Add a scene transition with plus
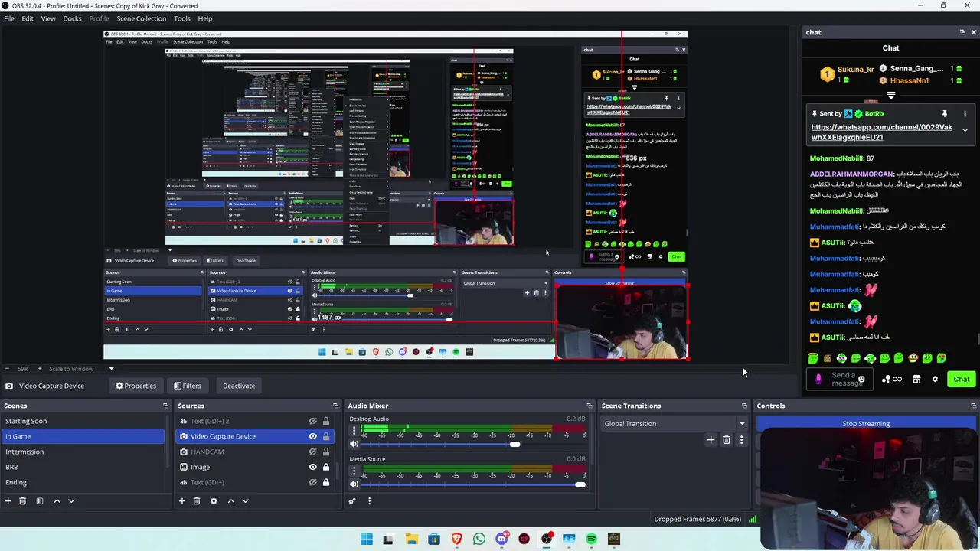Viewport: 980px width, 551px height. 710,440
